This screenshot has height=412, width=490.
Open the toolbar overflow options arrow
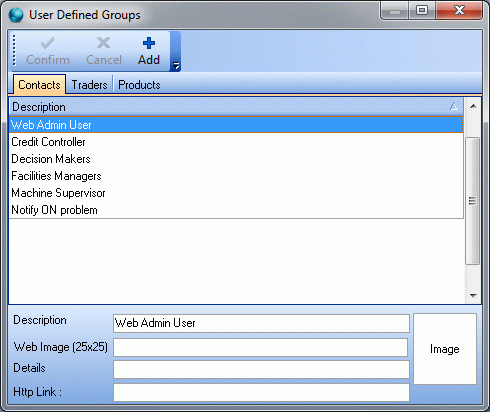(176, 65)
